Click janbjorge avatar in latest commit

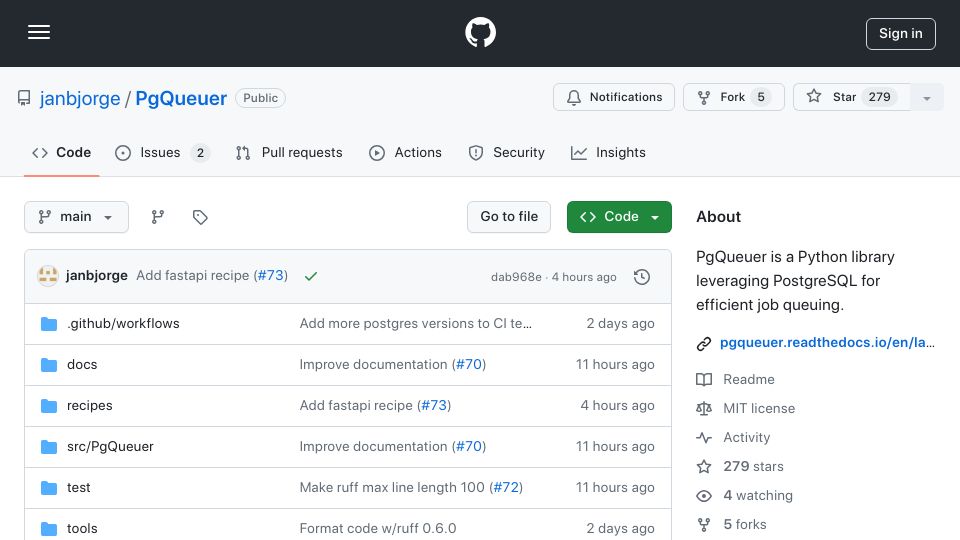coord(48,276)
